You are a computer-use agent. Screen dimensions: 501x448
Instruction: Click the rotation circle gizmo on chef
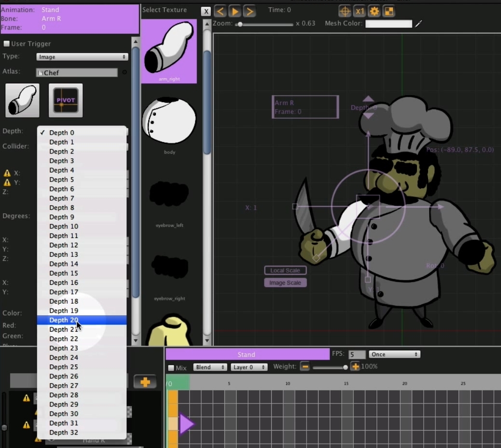[x=368, y=207]
